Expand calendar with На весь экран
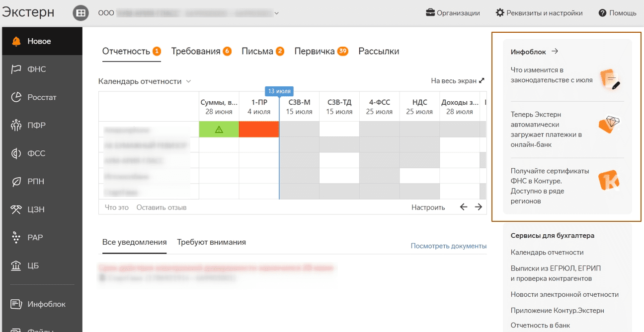This screenshot has height=332, width=644. [457, 81]
